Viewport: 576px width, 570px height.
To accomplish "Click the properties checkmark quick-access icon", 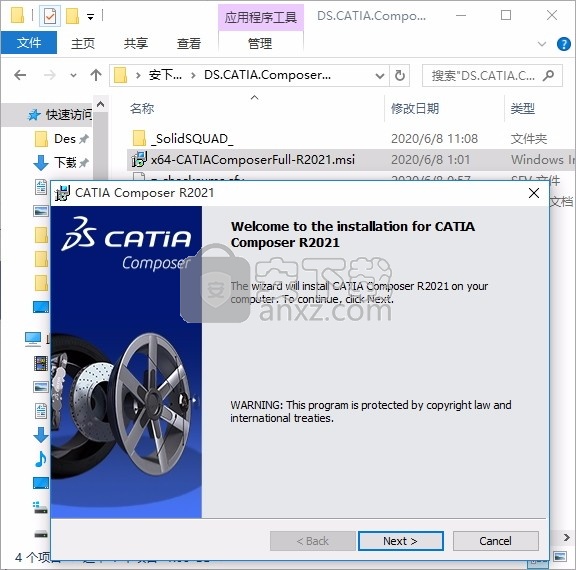I will click(50, 16).
